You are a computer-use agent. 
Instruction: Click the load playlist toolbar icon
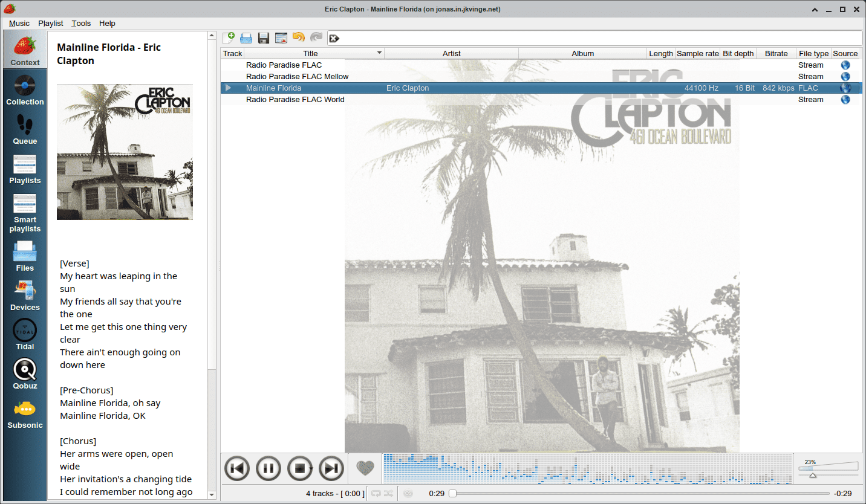(246, 38)
